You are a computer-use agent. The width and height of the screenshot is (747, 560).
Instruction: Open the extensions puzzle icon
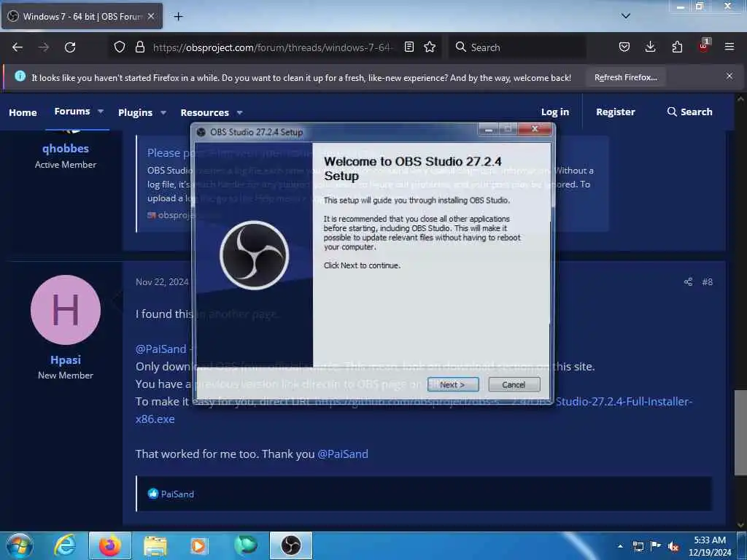click(677, 47)
